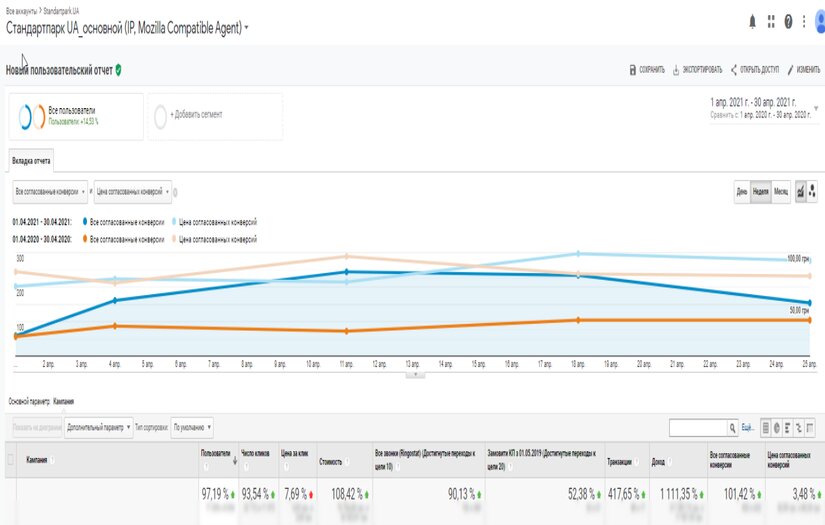825x525 pixels.
Task: Open the Все согласованные конверсии metric dropdown
Action: click(x=49, y=190)
